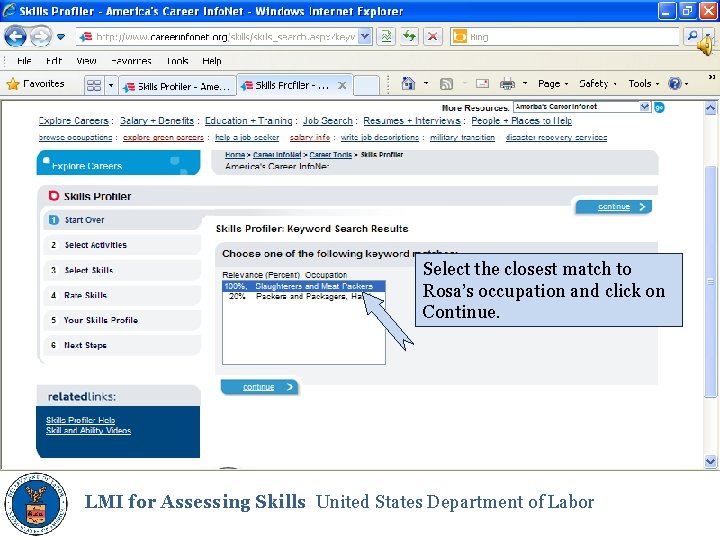Click the search magnifier icon

pos(692,36)
